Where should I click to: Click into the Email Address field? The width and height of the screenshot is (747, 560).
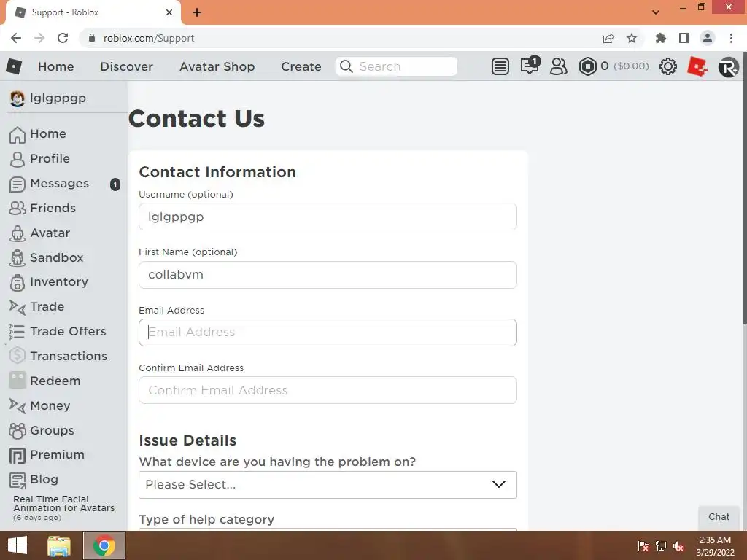click(x=328, y=332)
